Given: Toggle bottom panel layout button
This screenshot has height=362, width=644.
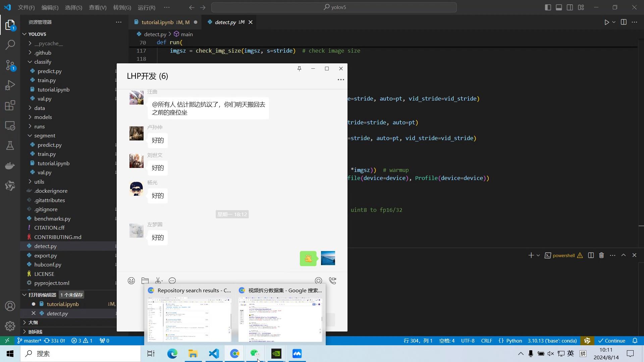Looking at the screenshot, I should [x=559, y=7].
